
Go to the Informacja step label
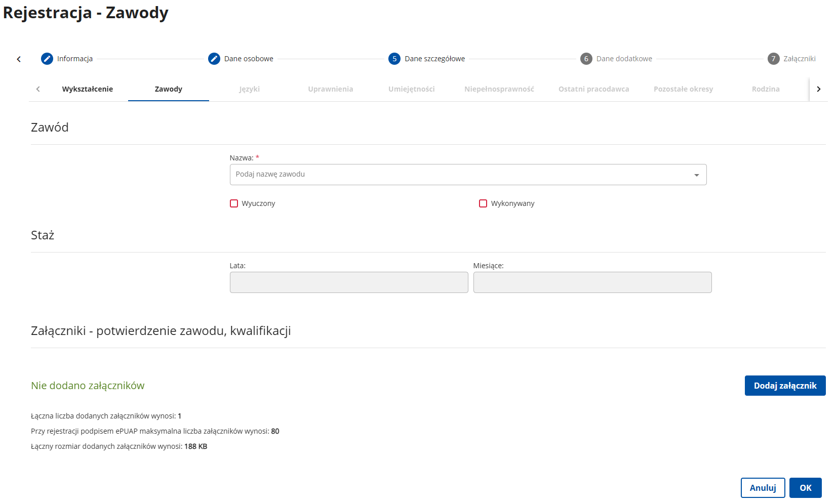click(75, 59)
